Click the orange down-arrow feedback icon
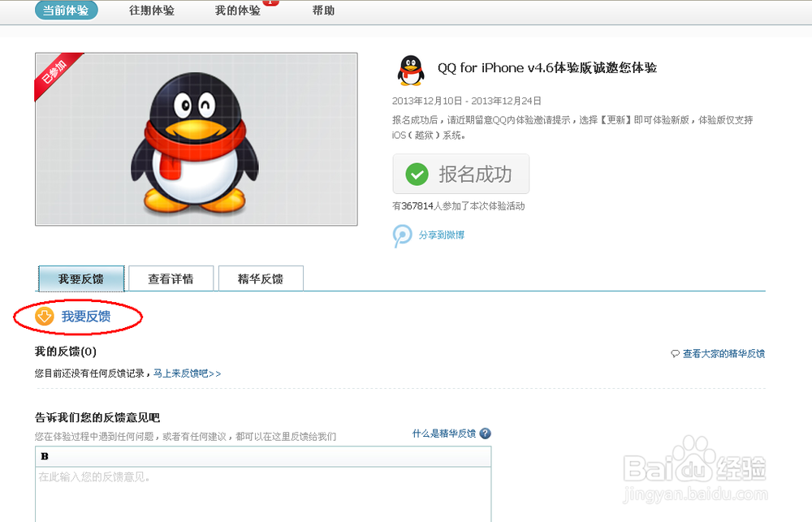 coord(45,316)
